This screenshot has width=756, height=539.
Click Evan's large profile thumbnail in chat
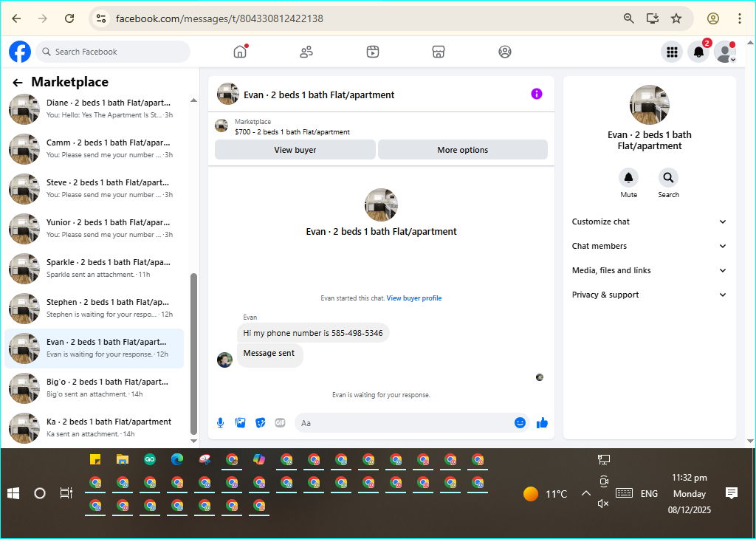click(x=381, y=205)
